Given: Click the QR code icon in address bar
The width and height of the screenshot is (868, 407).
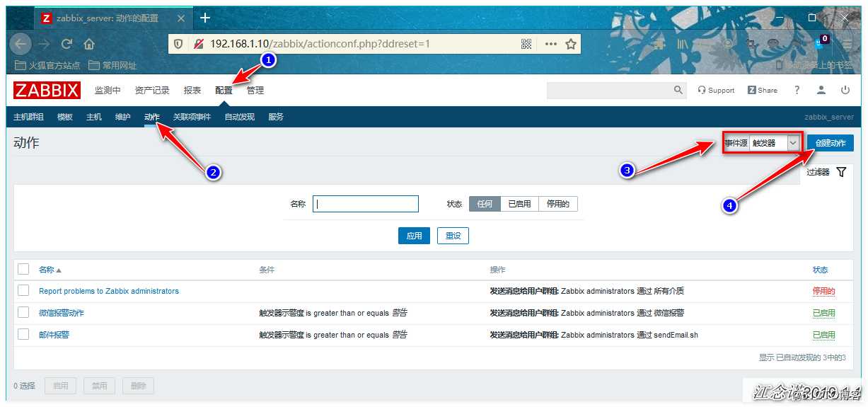Looking at the screenshot, I should [526, 44].
